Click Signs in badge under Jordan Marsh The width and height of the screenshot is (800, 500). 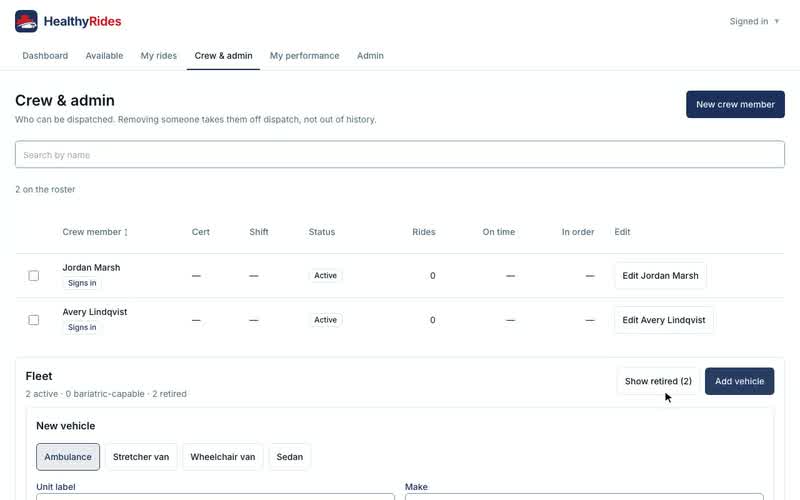82,283
